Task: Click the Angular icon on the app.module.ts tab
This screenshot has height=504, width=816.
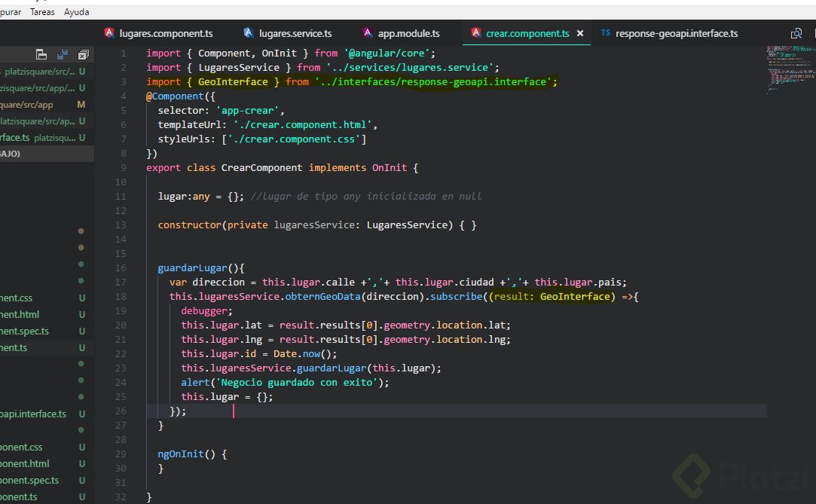Action: pyautogui.click(x=368, y=32)
